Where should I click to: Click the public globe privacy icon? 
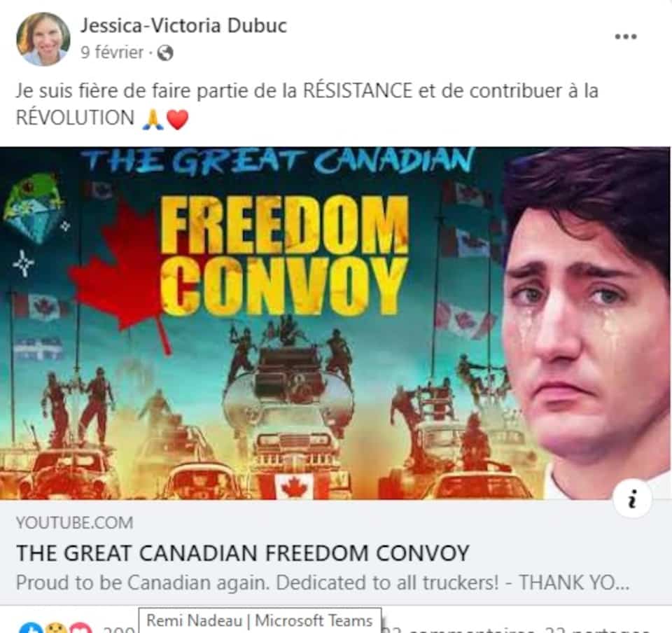165,53
